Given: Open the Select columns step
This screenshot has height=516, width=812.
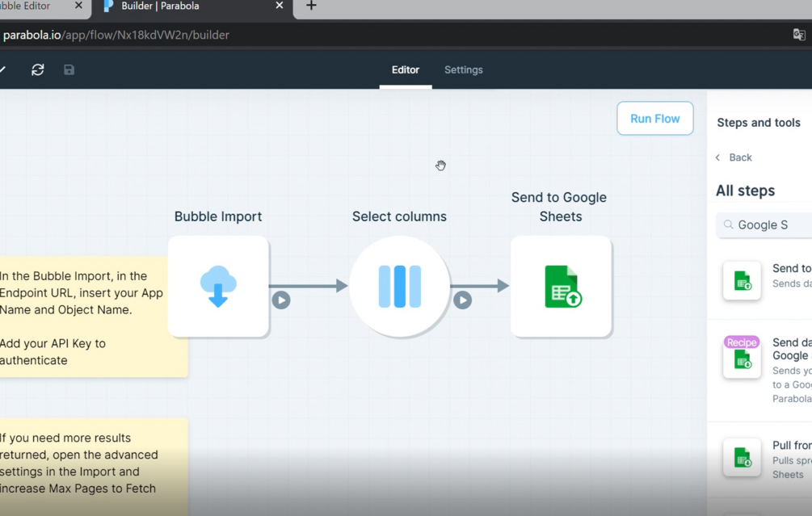Looking at the screenshot, I should [x=399, y=286].
